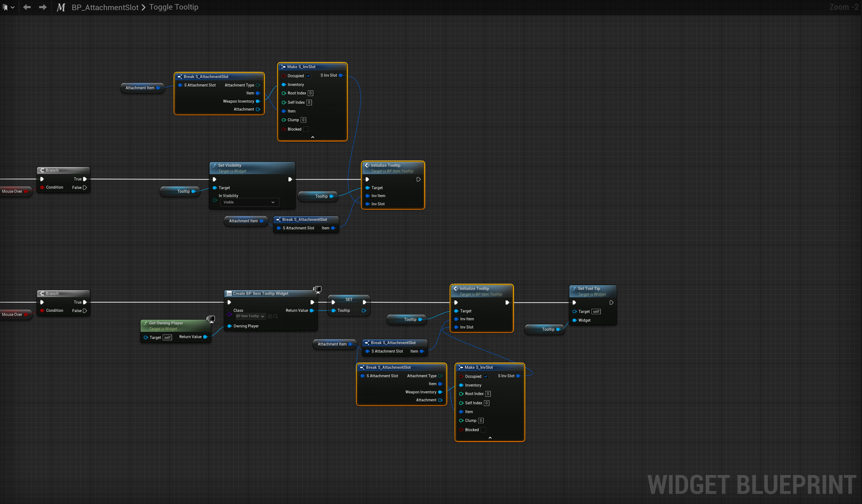862x504 pixels.
Task: Click the BP_AttachmentSlot breadcrumb
Action: tap(105, 7)
